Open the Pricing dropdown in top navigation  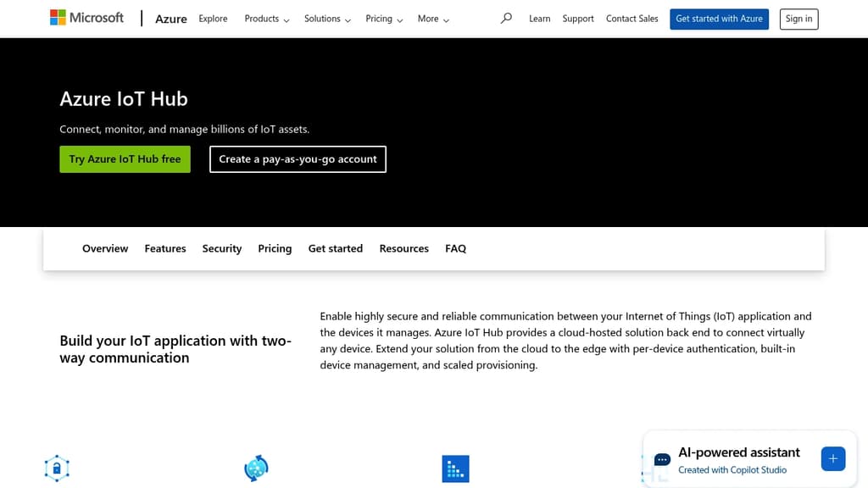(x=384, y=19)
